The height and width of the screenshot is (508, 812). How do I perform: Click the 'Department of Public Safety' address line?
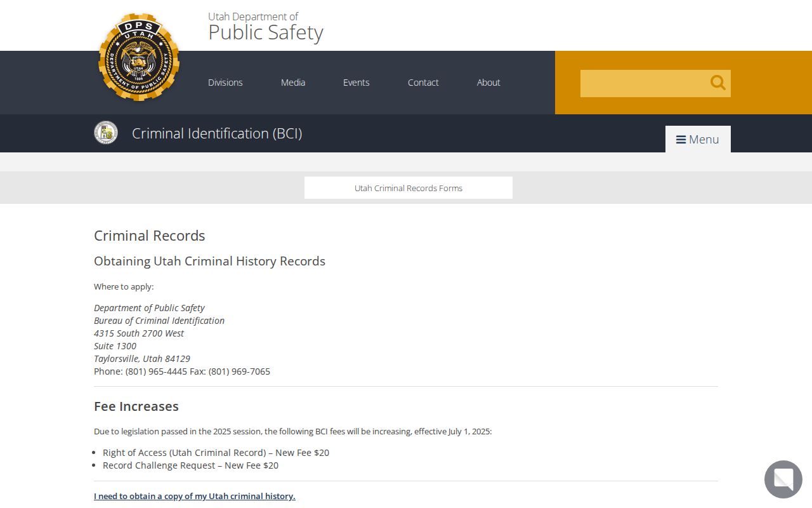click(x=149, y=308)
